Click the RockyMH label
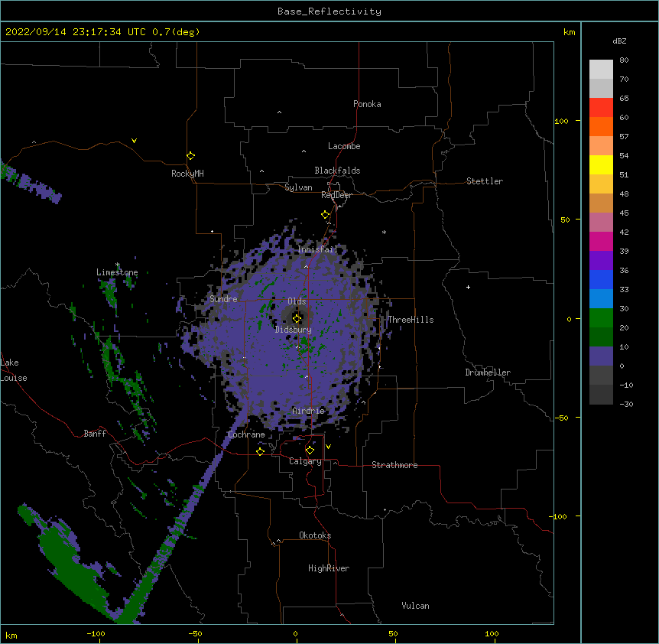 pyautogui.click(x=187, y=174)
